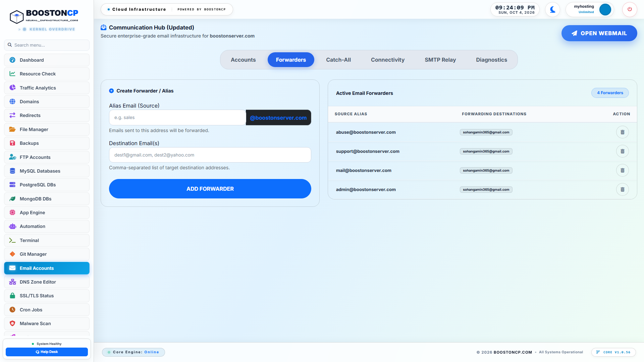The image size is (644, 362).
Task: Focus the Destination Email(s) field
Action: click(x=210, y=155)
